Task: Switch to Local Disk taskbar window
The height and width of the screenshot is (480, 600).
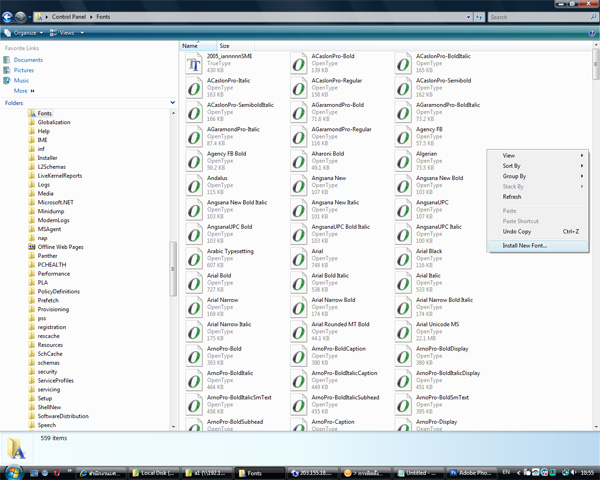Action: pyautogui.click(x=153, y=473)
